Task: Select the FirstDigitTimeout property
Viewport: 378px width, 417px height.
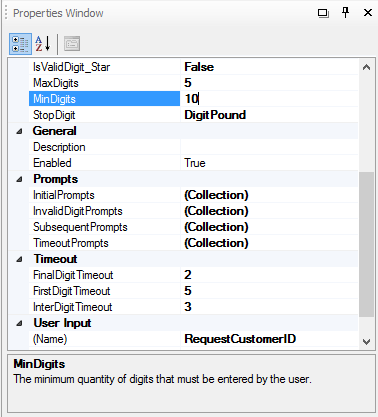Action: click(71, 291)
